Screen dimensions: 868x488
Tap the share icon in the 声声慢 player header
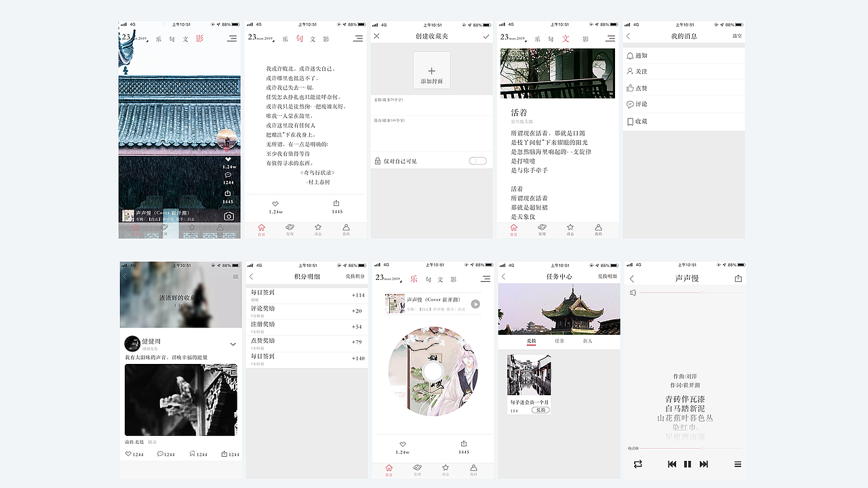738,278
